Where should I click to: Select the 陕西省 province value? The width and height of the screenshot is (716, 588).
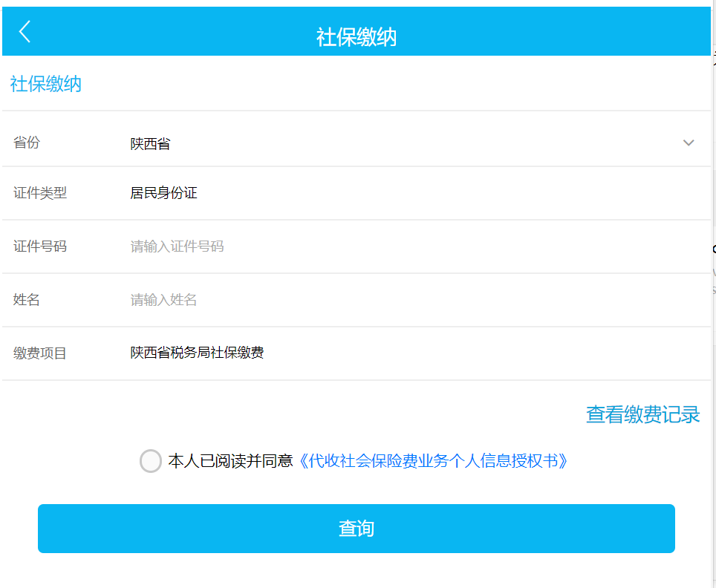[150, 144]
